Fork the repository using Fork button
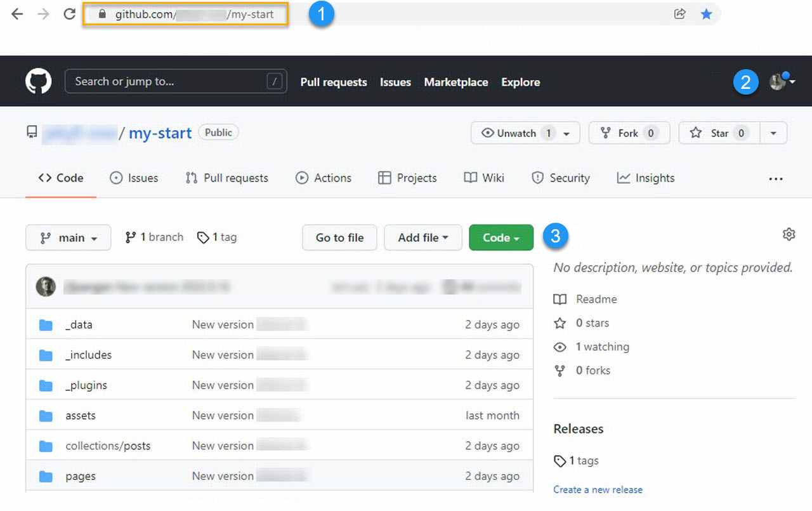Screen dimensions: 812x511 (x=629, y=133)
